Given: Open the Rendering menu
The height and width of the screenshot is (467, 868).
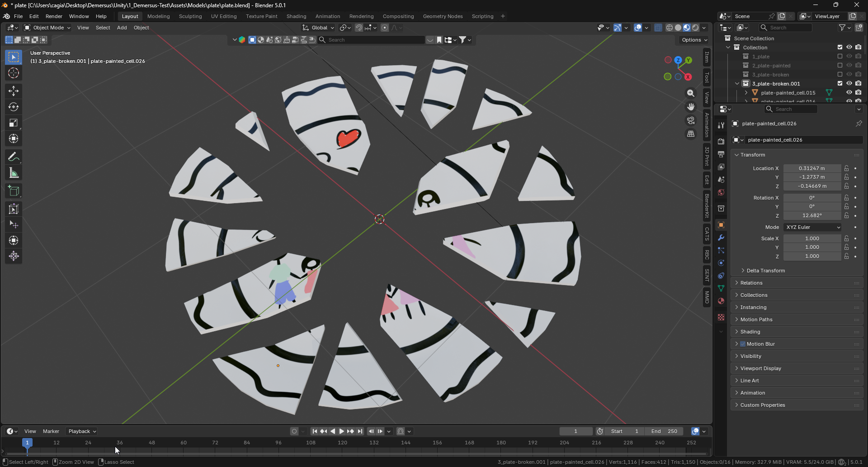Looking at the screenshot, I should [x=361, y=16].
